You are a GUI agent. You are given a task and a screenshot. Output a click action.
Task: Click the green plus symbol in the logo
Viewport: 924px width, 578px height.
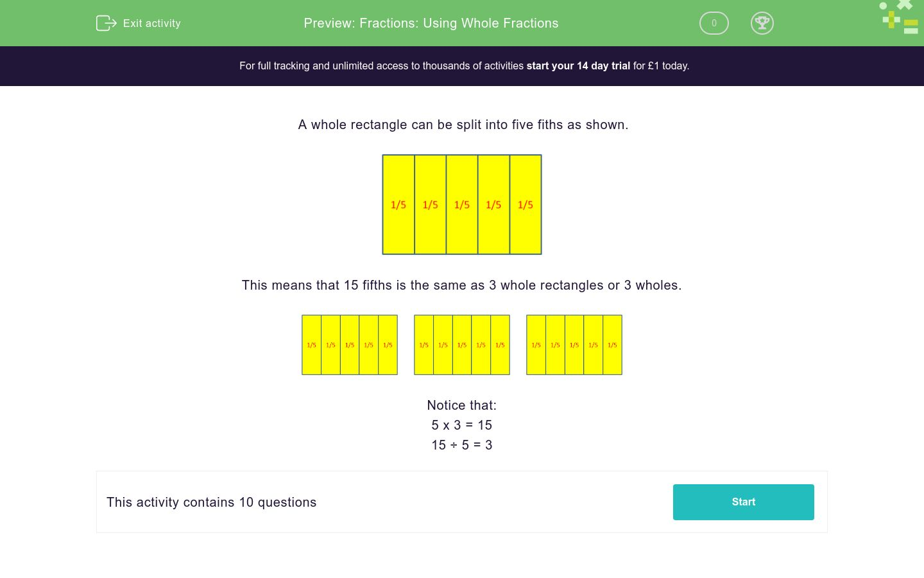tap(892, 19)
